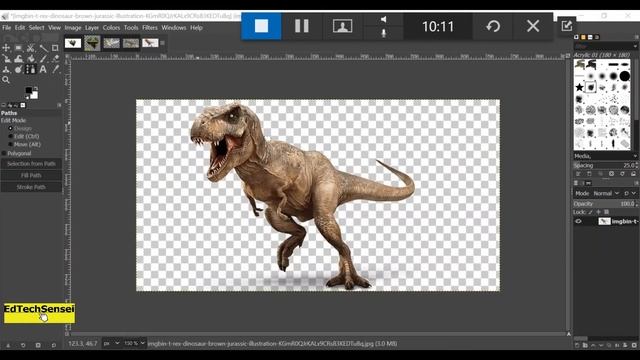Adjust Opacity value stepper arrows
Viewport: 640px width, 360px height.
[x=637, y=203]
